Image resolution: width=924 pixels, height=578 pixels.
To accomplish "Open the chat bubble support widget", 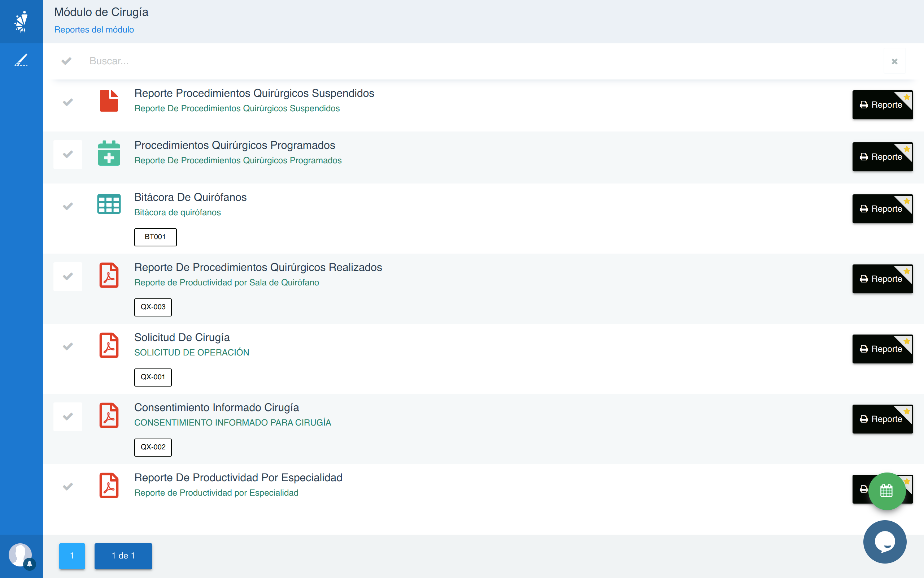I will (x=885, y=542).
